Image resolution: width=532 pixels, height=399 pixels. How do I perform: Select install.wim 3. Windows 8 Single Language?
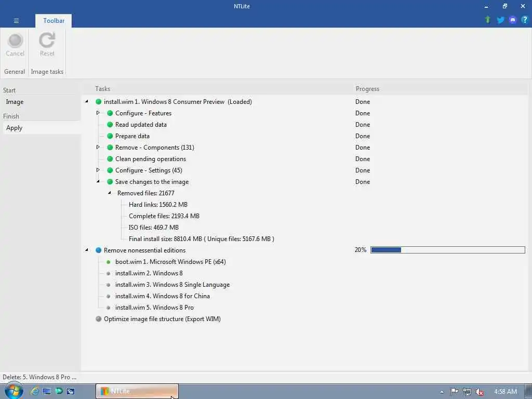tap(172, 285)
